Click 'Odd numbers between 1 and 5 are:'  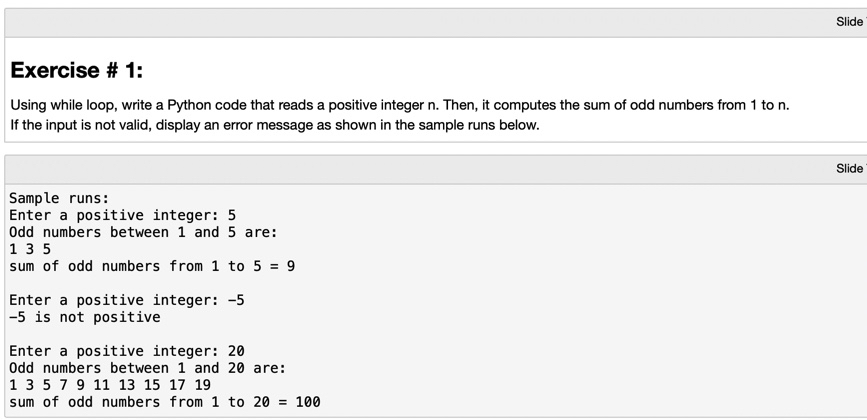(x=143, y=232)
